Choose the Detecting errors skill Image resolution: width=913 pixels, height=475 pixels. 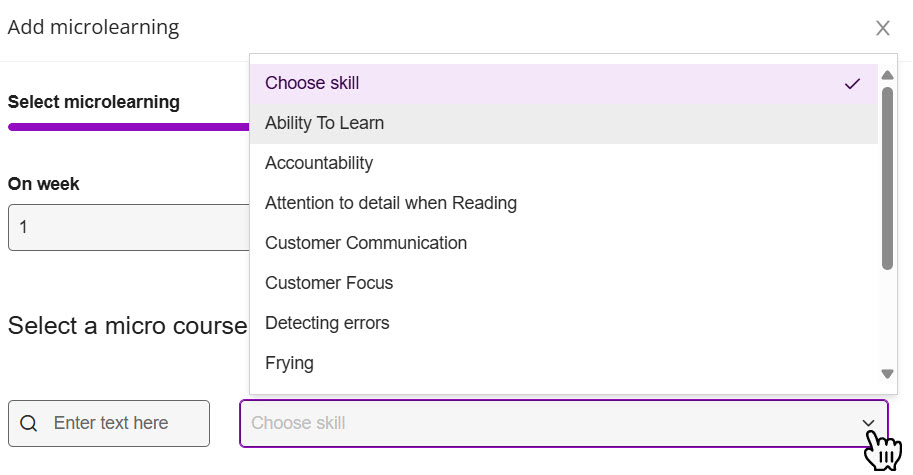tap(564, 323)
